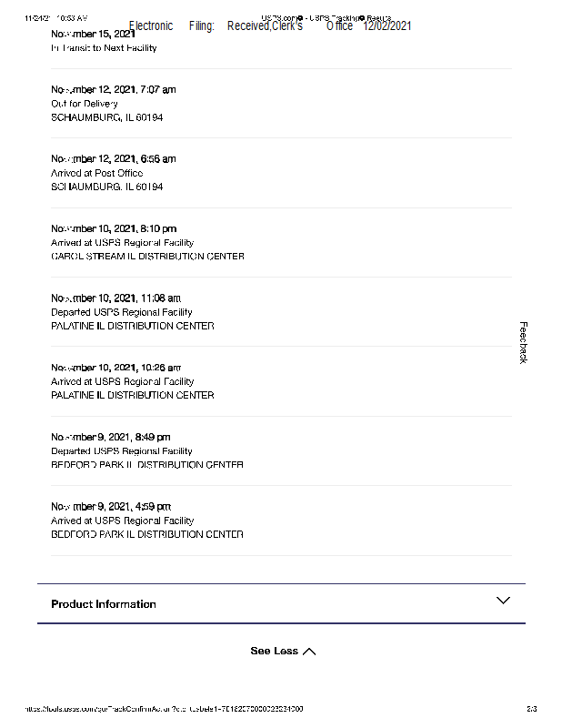Screen dimensions: 562x728
Task: Select November 10, 2021, 8:10 pm timestamp
Action: [x=114, y=228]
